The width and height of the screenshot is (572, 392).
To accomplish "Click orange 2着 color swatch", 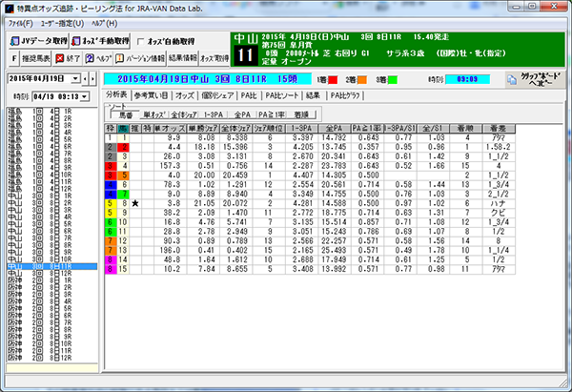I will click(362, 79).
